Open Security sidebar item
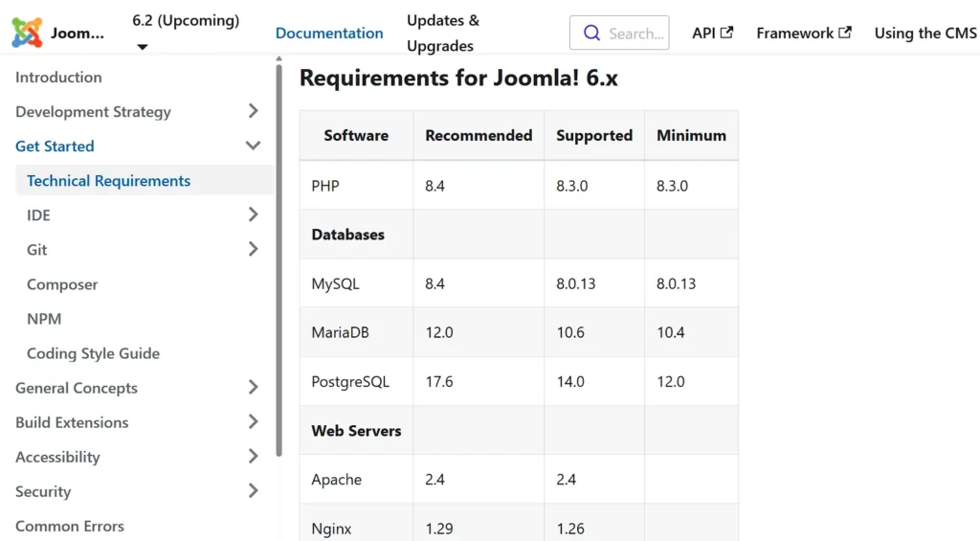 [x=43, y=491]
